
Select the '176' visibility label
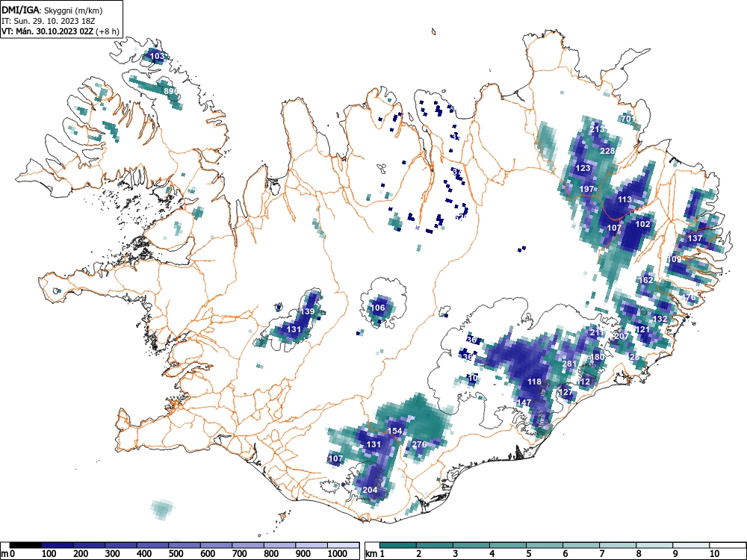(x=689, y=298)
